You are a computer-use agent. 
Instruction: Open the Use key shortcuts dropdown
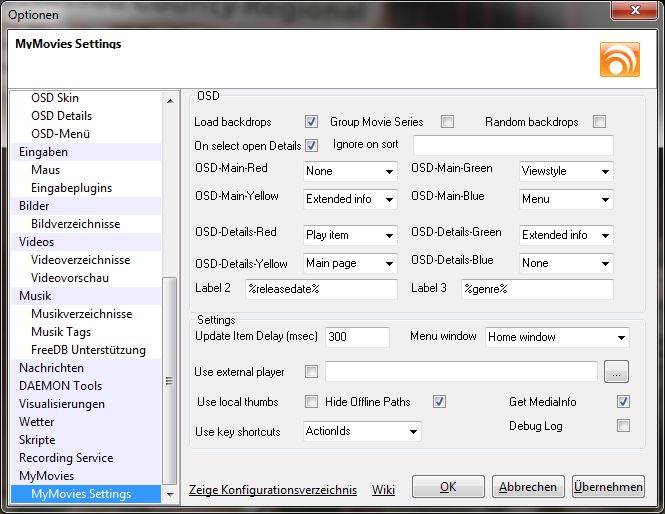(363, 432)
